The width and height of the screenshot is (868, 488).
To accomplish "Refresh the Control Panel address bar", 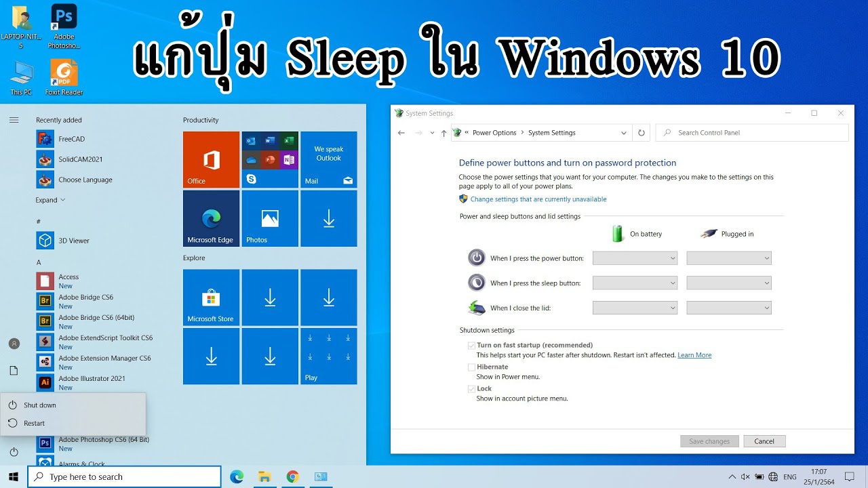I will (642, 134).
